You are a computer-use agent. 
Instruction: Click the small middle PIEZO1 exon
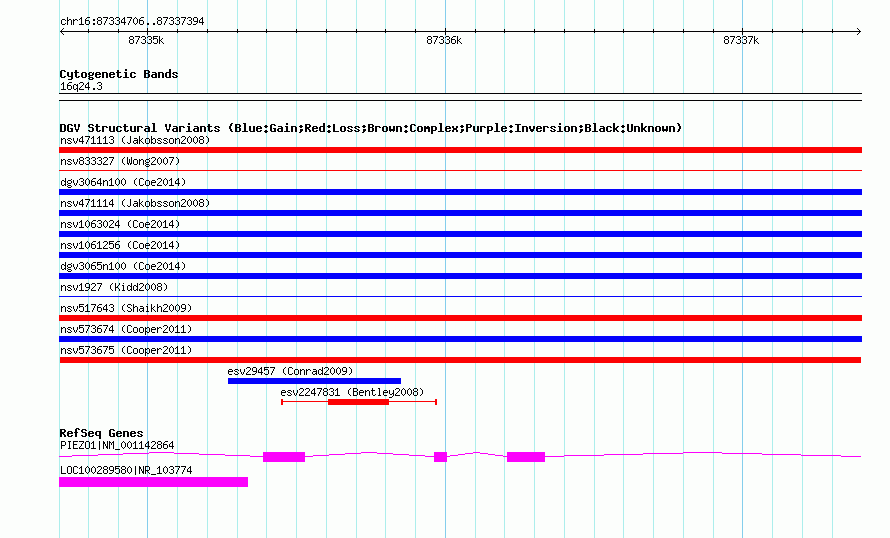440,457
